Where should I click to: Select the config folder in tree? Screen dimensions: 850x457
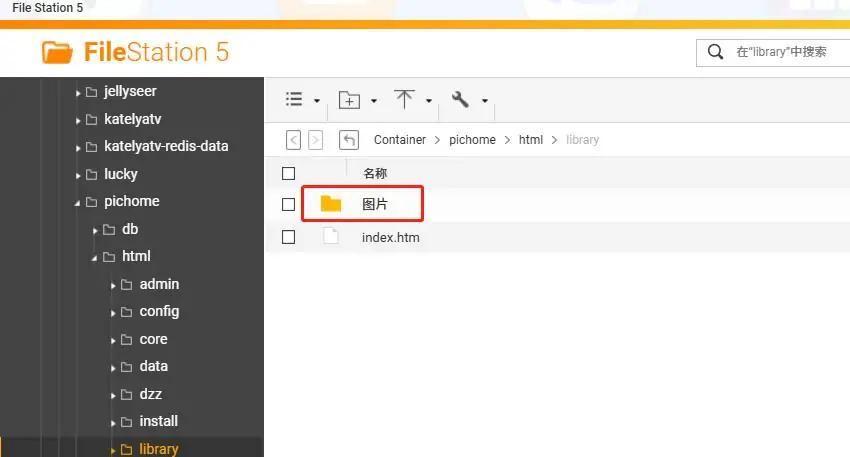coord(159,311)
